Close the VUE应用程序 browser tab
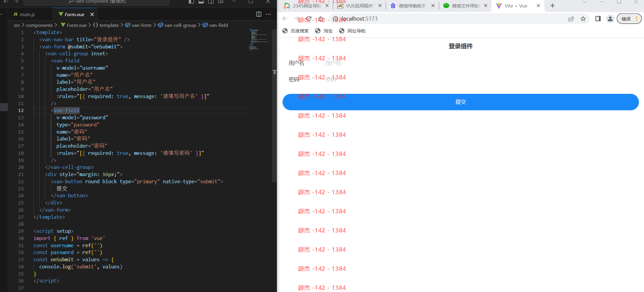This screenshot has width=644, height=292. tap(380, 6)
